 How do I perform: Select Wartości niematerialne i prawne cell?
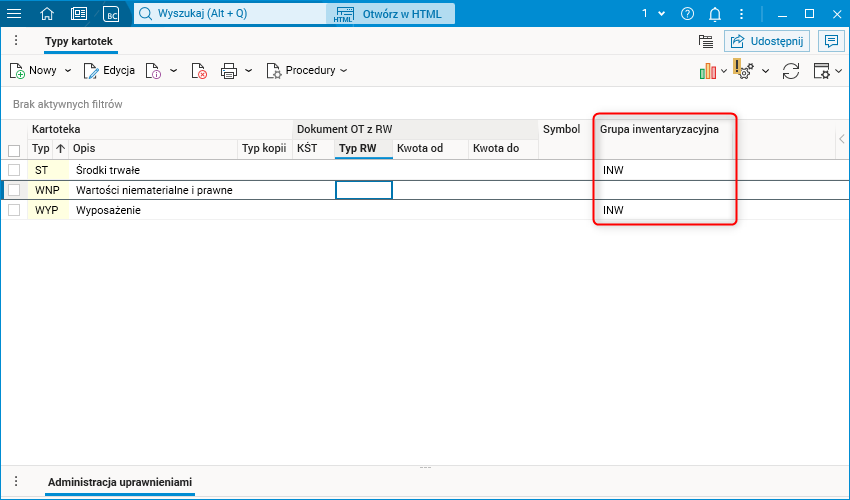pyautogui.click(x=154, y=190)
